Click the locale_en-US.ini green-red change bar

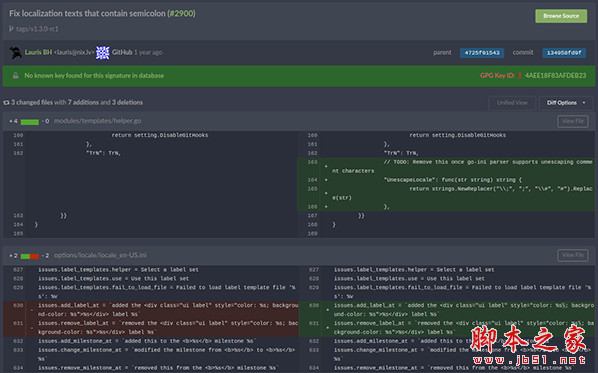(x=30, y=256)
